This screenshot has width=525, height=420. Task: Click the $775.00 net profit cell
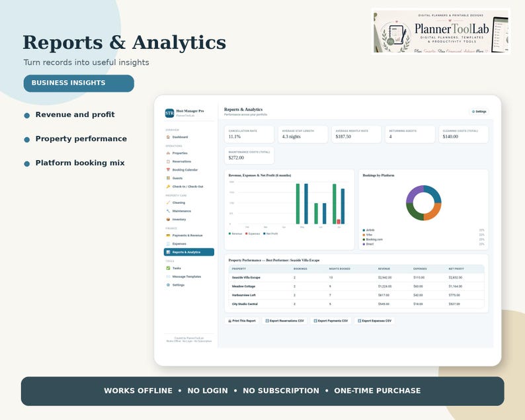(x=454, y=295)
